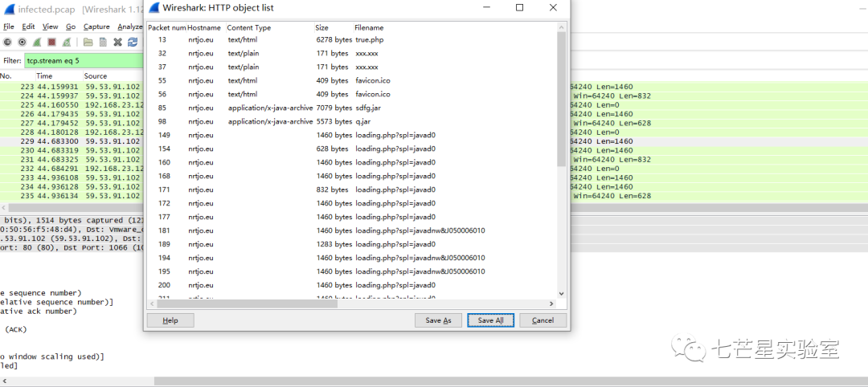The image size is (868, 387).
Task: Select packet 225 in main packet list
Action: click(72, 105)
